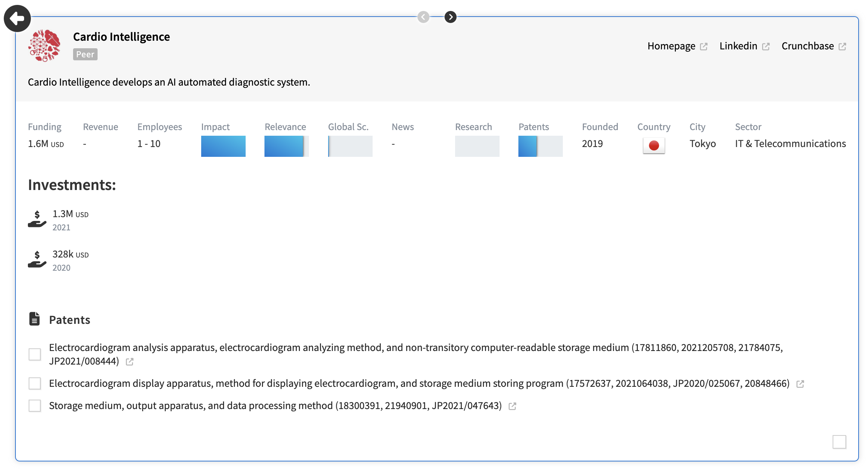Open external link for Storage medium patent
Image resolution: width=868 pixels, height=469 pixels.
tap(512, 406)
